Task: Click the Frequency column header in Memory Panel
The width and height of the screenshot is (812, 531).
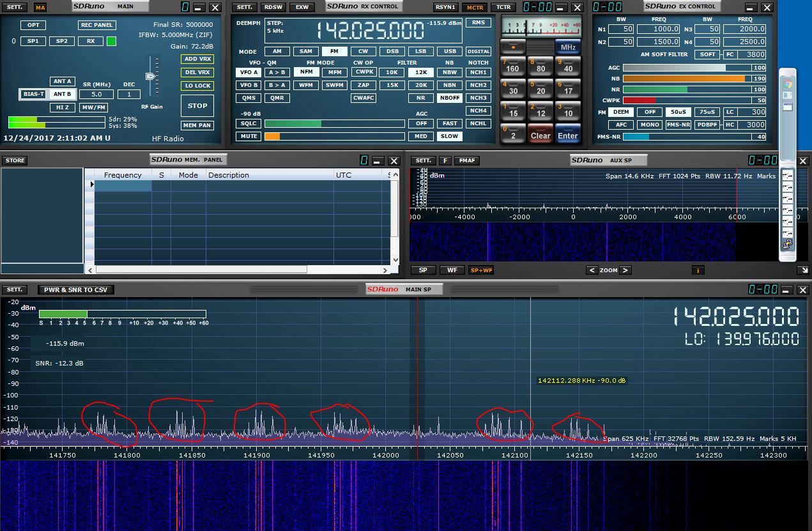Action: (x=123, y=175)
